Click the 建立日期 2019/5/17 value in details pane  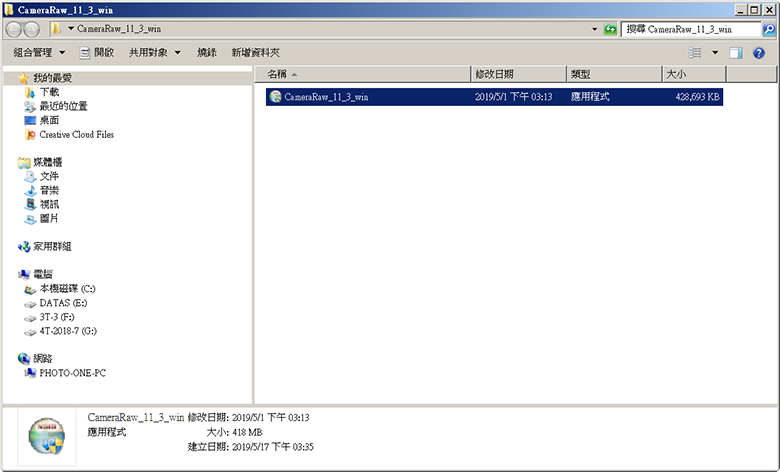(x=273, y=447)
